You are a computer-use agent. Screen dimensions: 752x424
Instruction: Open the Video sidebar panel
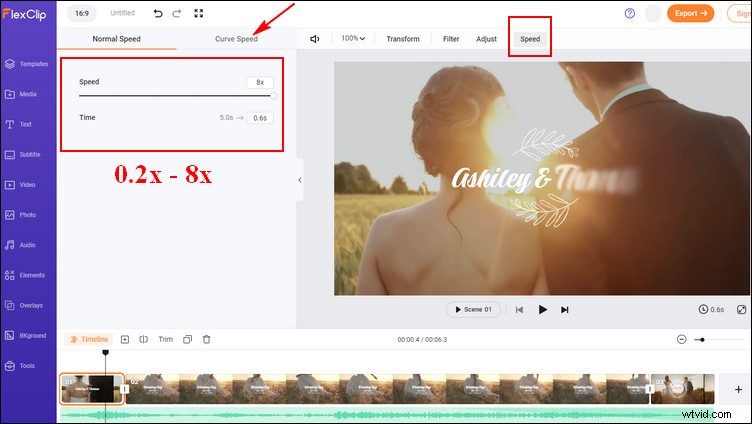20,185
